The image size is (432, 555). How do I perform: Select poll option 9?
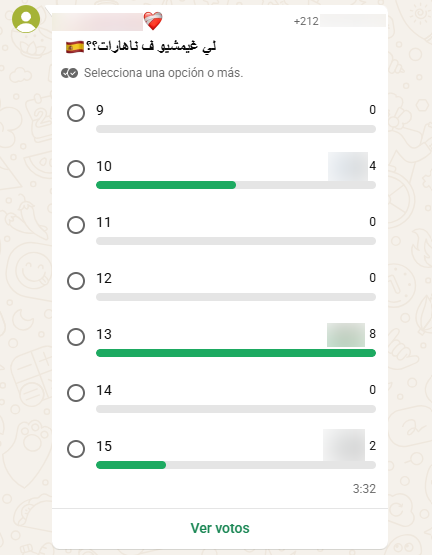pyautogui.click(x=76, y=113)
